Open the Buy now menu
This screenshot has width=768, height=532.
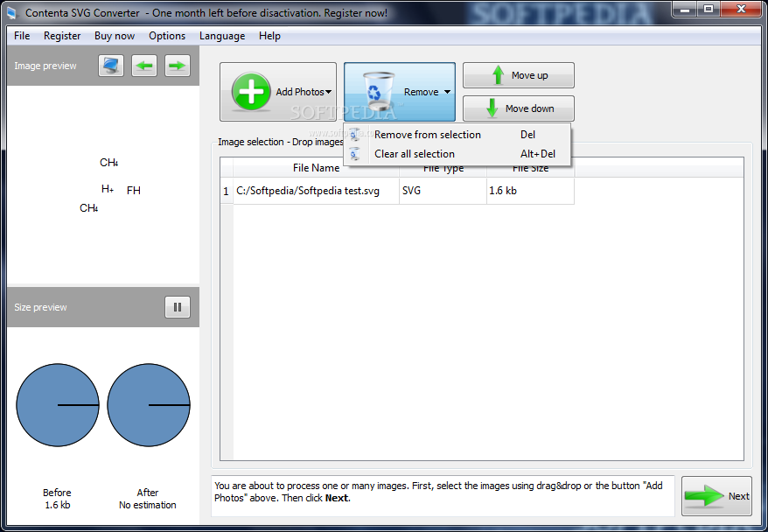tap(115, 36)
